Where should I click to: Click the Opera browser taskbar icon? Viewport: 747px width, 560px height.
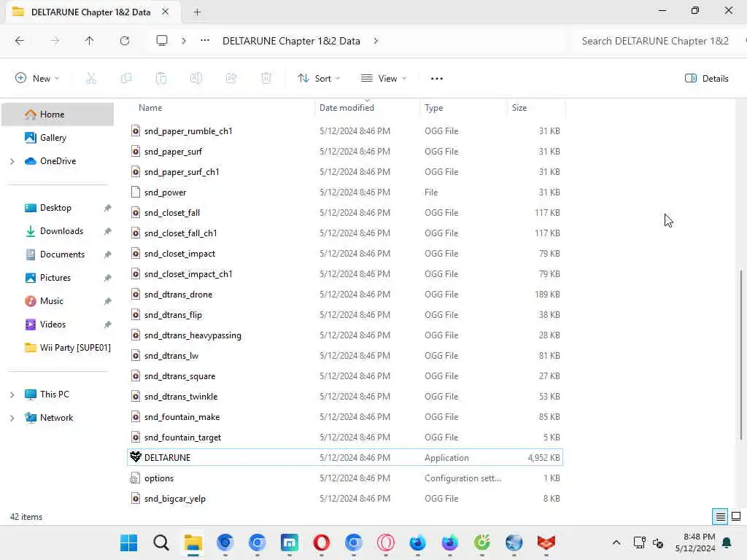coord(322,542)
